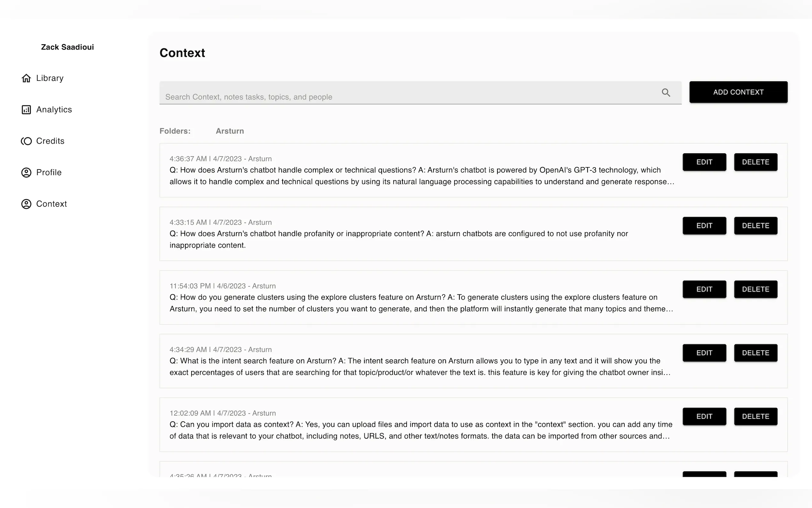Viewport: 812px width, 508px height.
Task: Open the Credits section
Action: (x=50, y=141)
